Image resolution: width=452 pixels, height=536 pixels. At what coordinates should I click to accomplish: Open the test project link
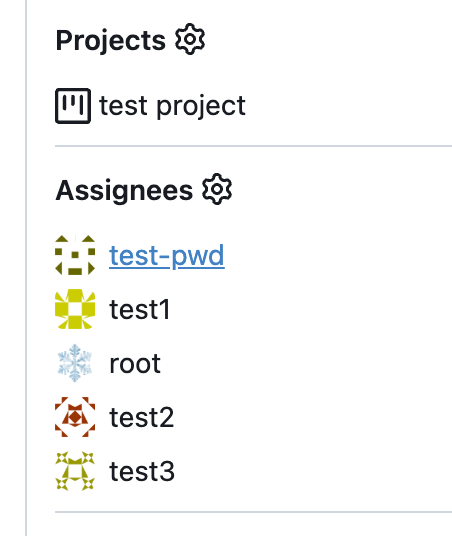click(172, 106)
